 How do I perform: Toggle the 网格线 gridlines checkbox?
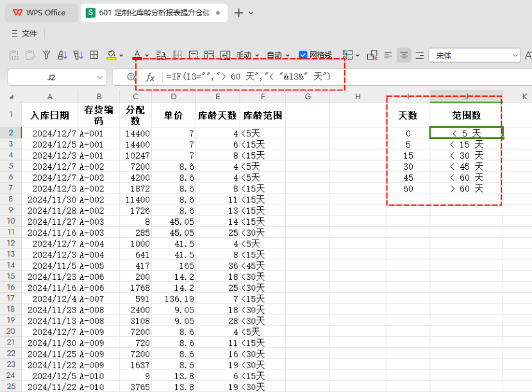coord(304,56)
